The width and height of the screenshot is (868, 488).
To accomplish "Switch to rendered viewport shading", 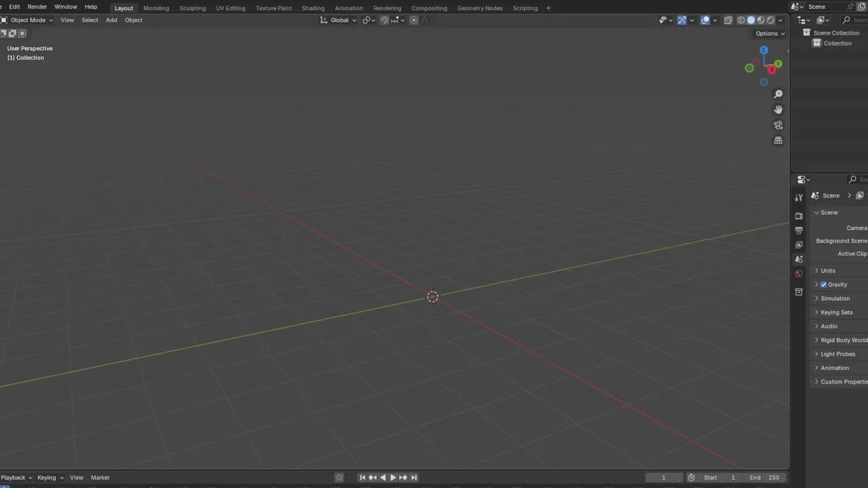I will pyautogui.click(x=770, y=20).
